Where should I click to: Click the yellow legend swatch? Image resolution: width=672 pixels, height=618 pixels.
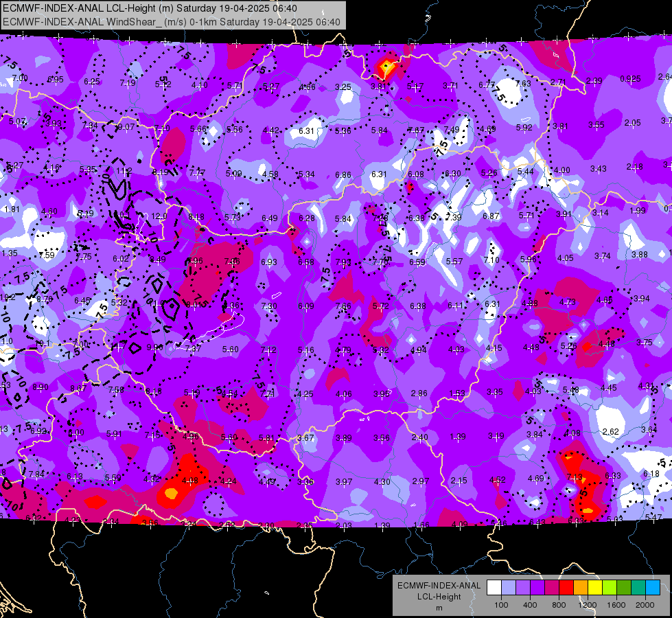595,588
